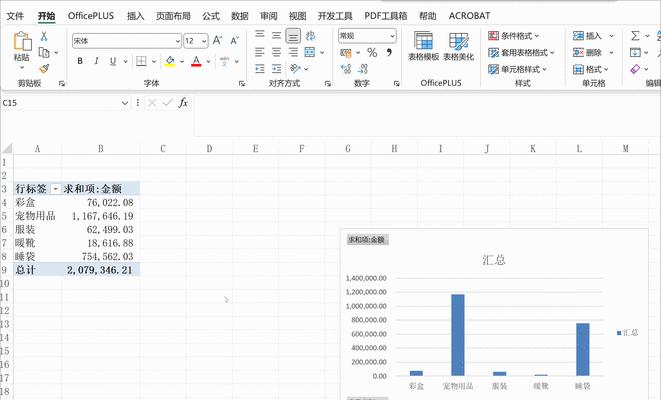Click 删除 cells button
This screenshot has height=400, width=661.
587,53
